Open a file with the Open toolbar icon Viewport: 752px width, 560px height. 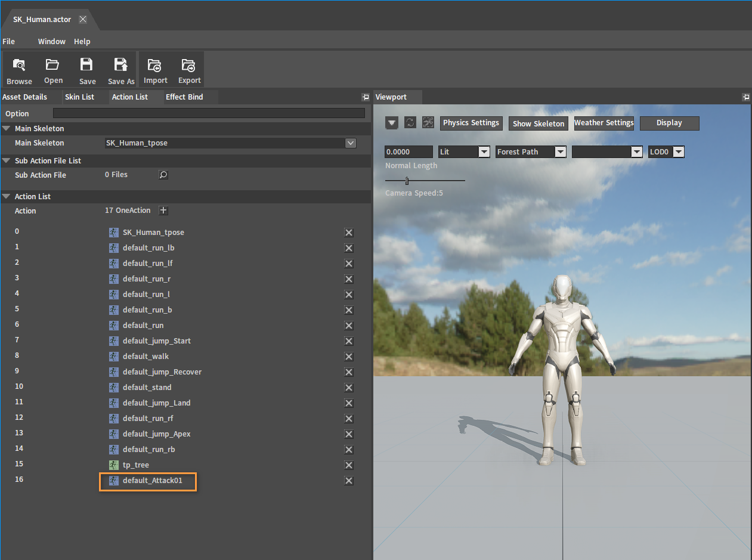pos(53,70)
